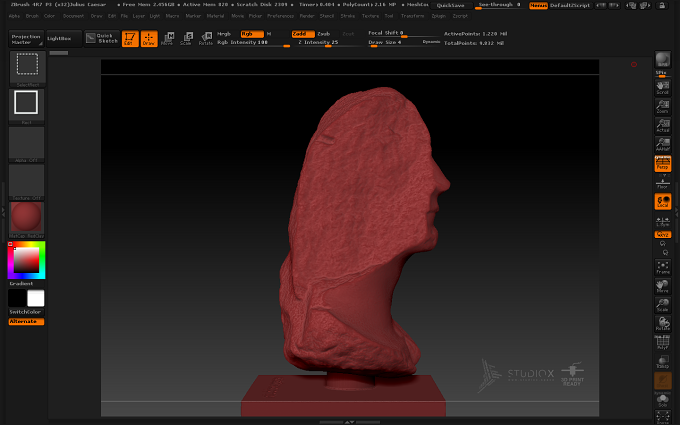
Task: Toggle Rgb paint mode
Action: tap(252, 34)
